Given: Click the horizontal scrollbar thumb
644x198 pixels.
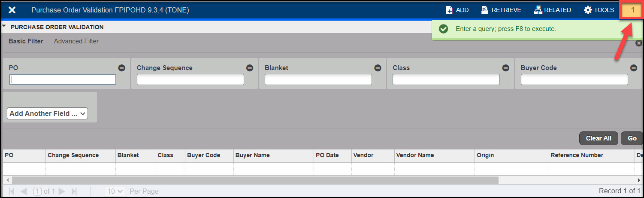Looking at the screenshot, I should [x=255, y=180].
